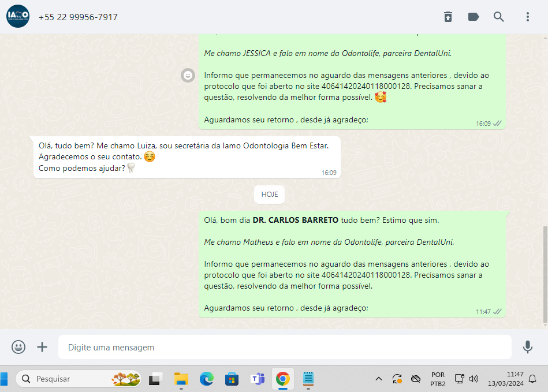Click 'Agradecemos o seu contato.' text

point(90,157)
